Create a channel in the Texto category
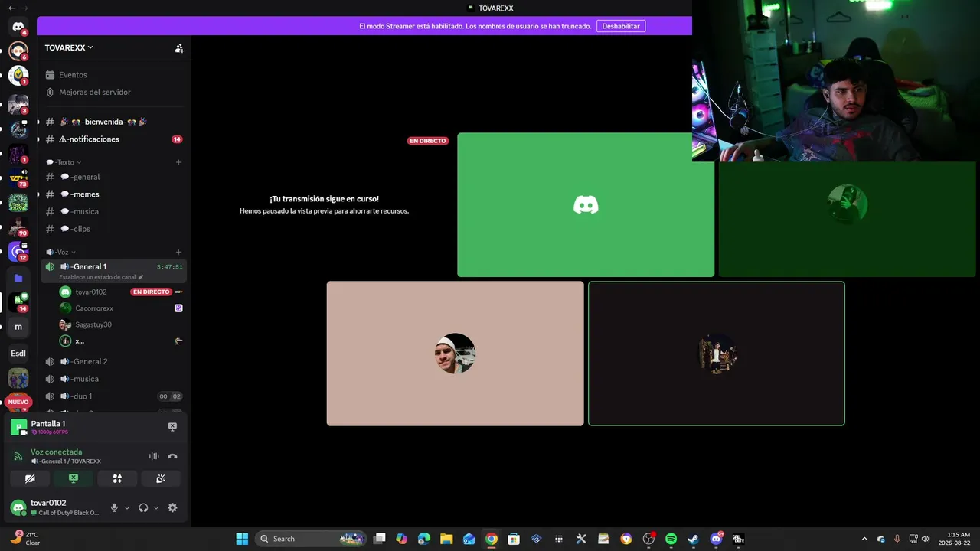Screen dimensions: 980x551 (178, 162)
